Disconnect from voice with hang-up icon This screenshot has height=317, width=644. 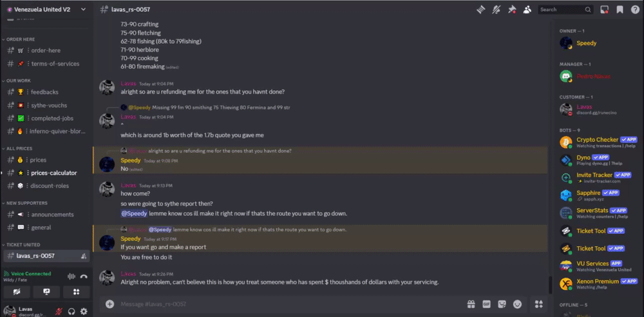click(84, 276)
